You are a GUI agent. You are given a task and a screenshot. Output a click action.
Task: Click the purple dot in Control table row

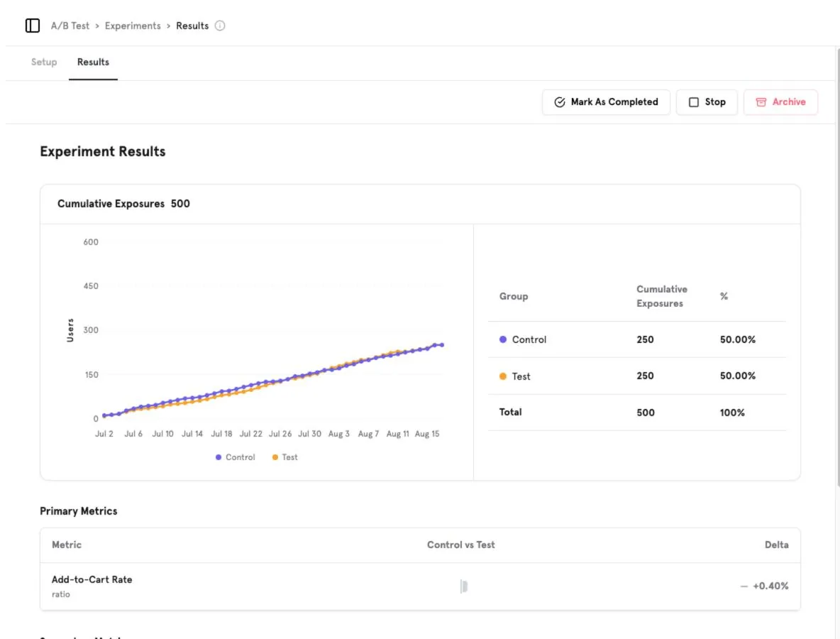(x=502, y=339)
